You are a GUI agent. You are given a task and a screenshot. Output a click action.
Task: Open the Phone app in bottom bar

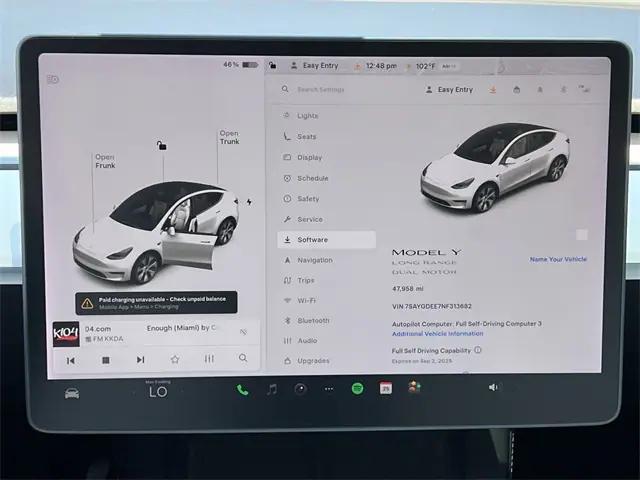(242, 390)
